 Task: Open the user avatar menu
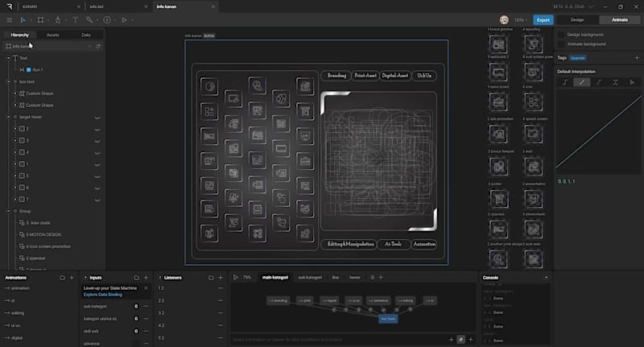click(504, 19)
